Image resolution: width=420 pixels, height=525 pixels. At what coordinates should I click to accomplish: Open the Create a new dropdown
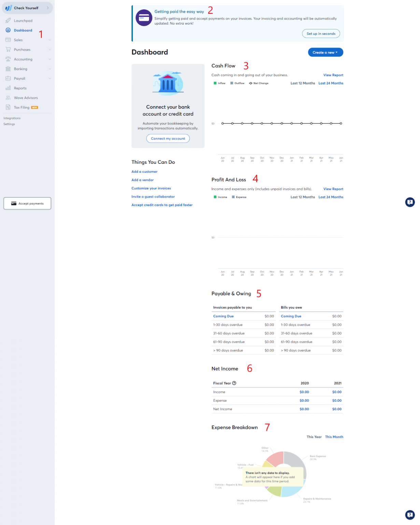coord(325,52)
